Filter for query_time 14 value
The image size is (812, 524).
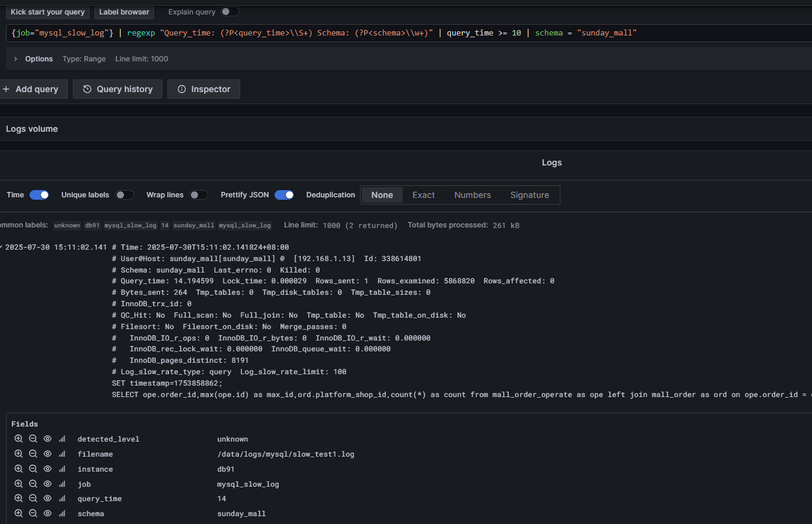(19, 499)
